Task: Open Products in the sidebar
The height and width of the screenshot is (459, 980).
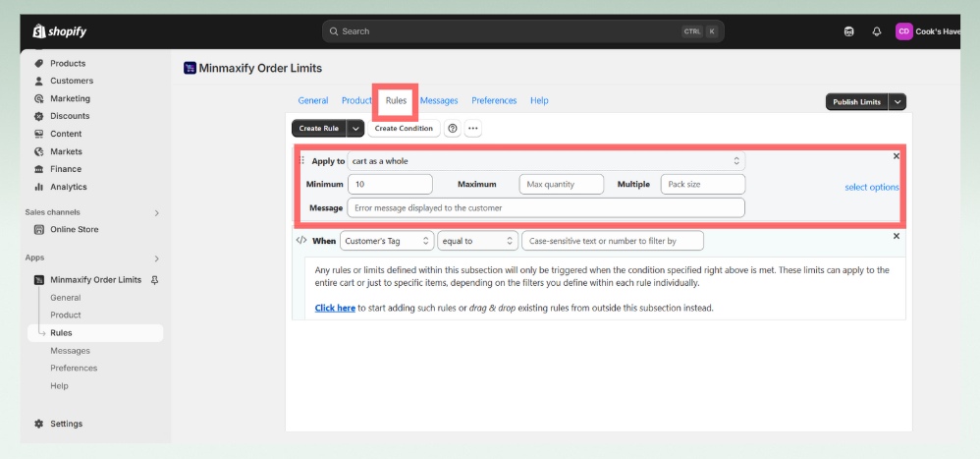Action: (68, 63)
